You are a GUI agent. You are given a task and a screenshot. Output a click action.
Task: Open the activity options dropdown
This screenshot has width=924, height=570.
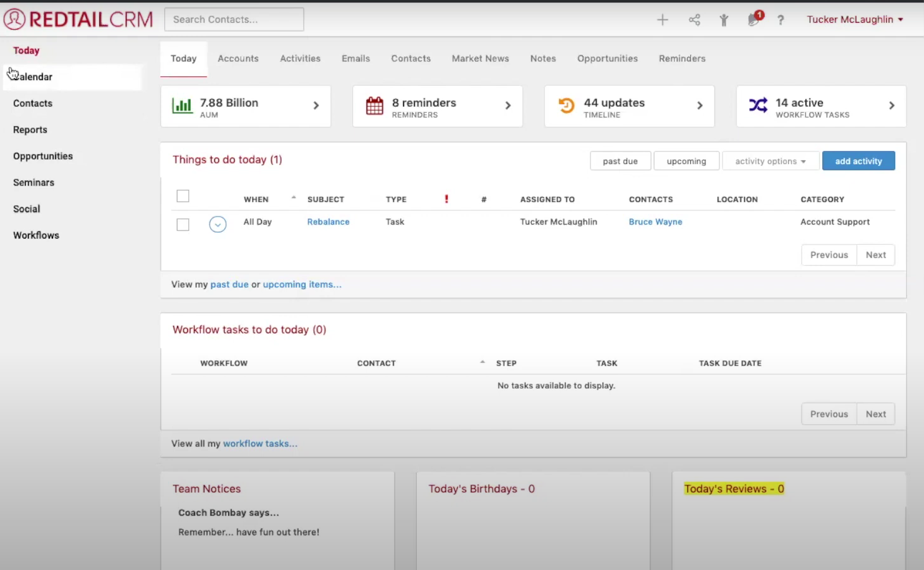[770, 160]
